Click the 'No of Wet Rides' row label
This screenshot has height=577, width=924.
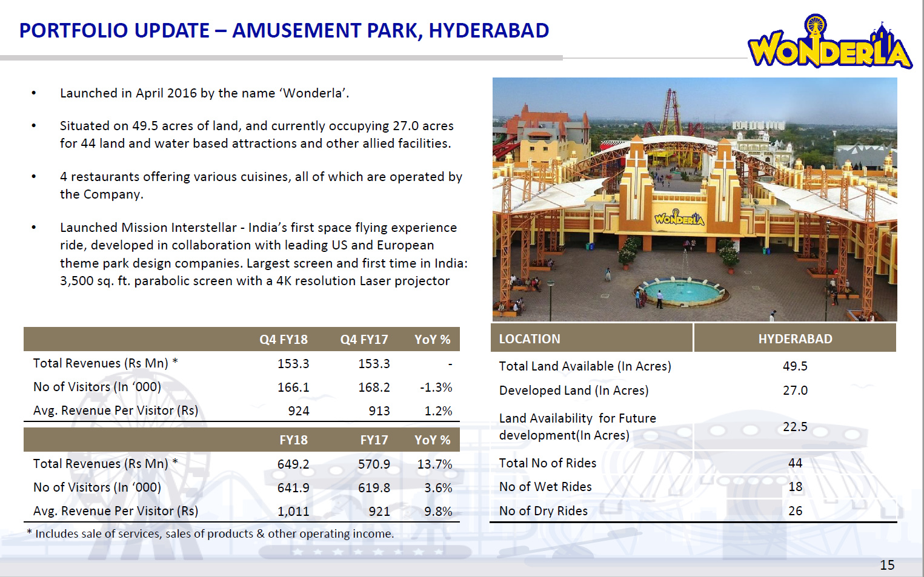(x=545, y=487)
